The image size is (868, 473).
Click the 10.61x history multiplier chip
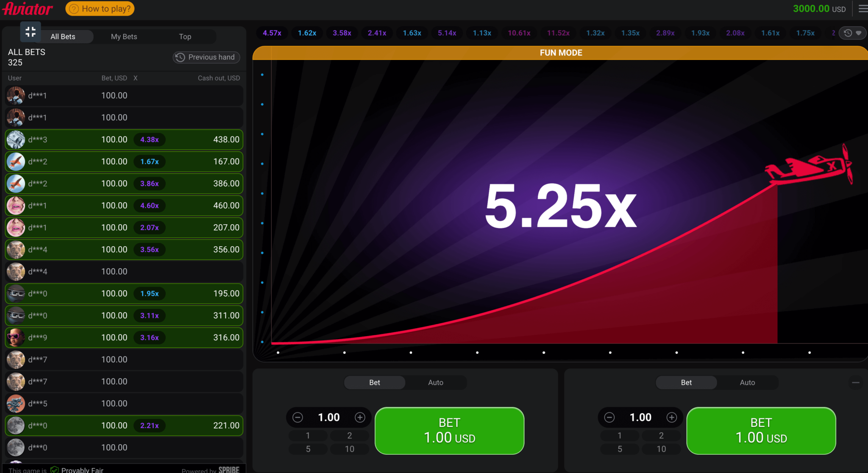point(519,33)
